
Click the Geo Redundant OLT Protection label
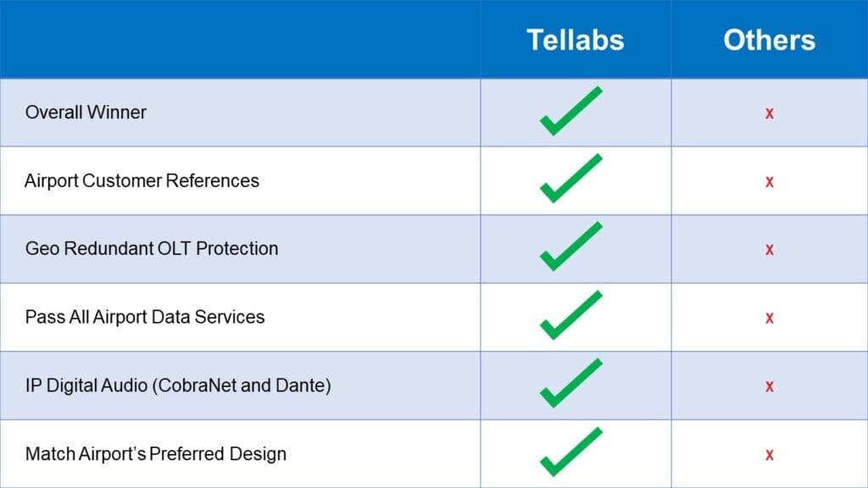coord(152,248)
